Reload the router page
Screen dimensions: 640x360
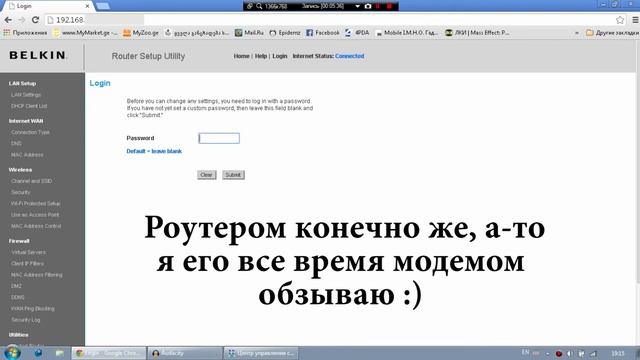click(x=36, y=20)
